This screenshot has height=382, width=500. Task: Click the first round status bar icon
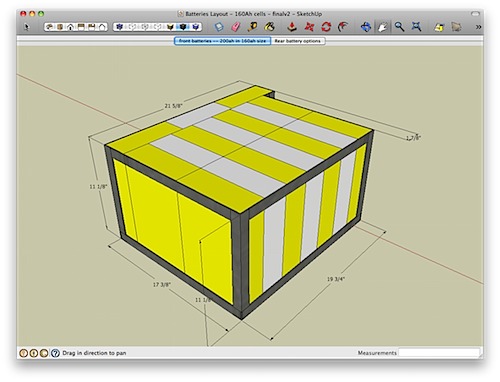(23, 353)
